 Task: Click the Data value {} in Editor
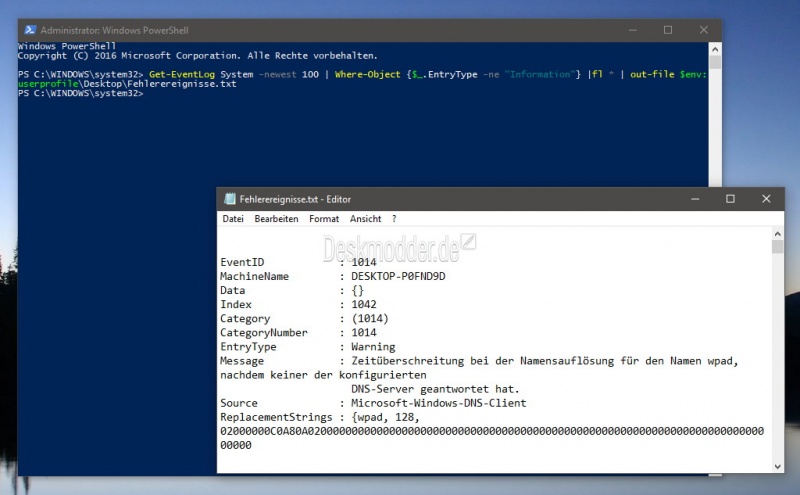click(x=357, y=290)
